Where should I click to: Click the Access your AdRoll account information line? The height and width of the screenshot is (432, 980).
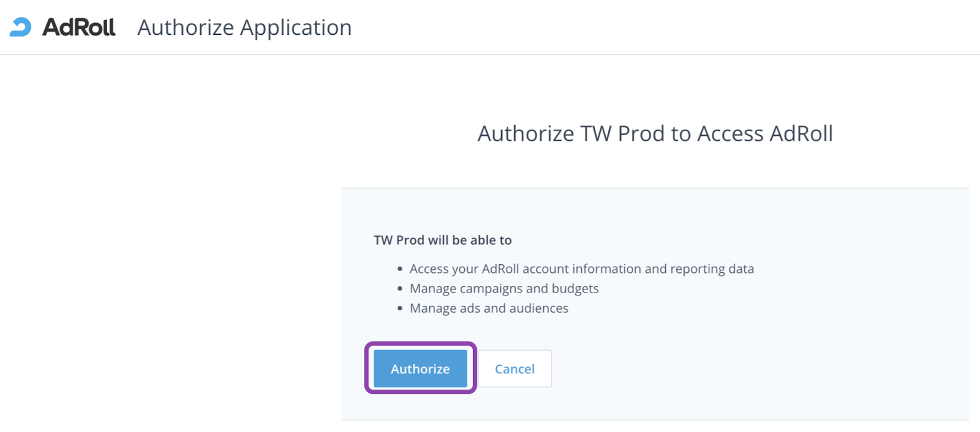click(x=582, y=269)
